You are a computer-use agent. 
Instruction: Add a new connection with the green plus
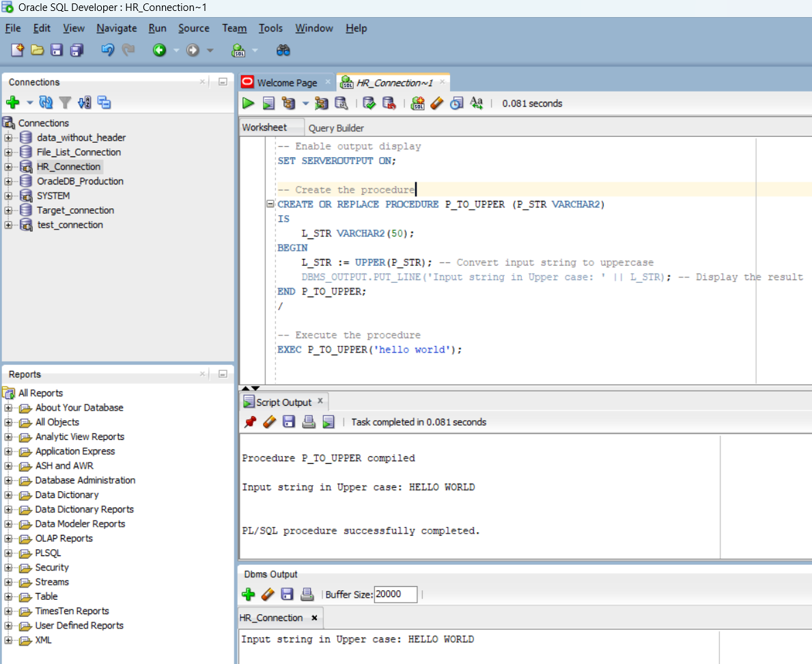click(12, 102)
